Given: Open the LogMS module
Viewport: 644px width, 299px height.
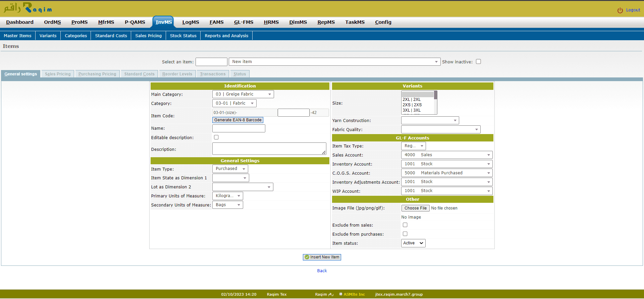Looking at the screenshot, I should pyautogui.click(x=191, y=22).
